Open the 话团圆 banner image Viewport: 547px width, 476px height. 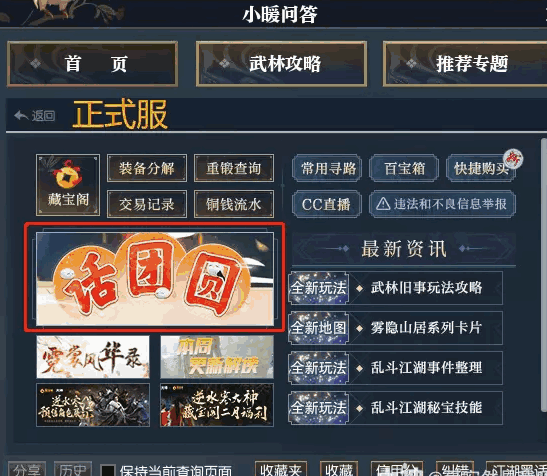point(155,278)
